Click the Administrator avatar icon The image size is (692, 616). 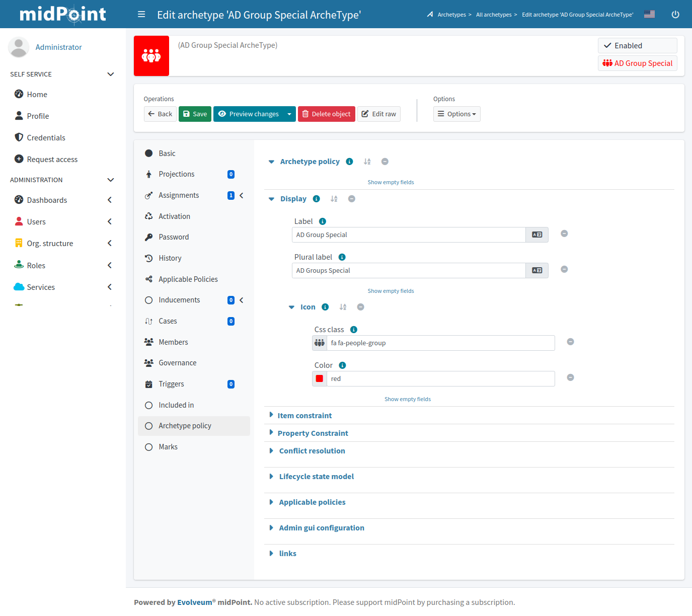(x=19, y=47)
